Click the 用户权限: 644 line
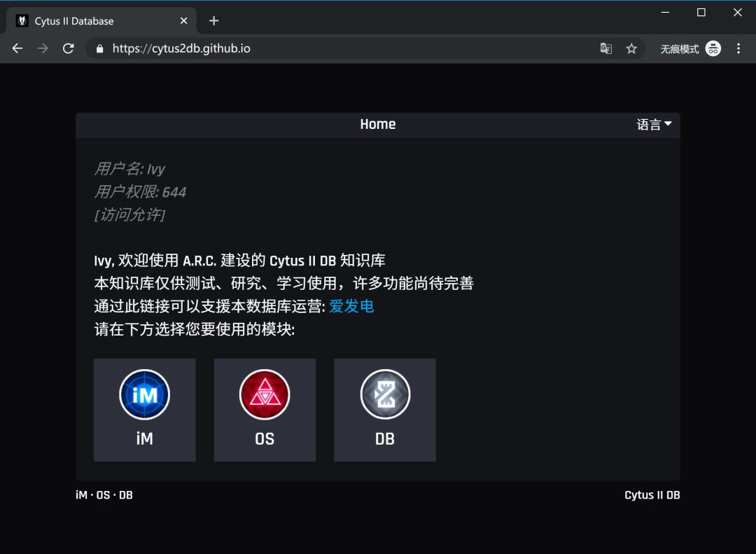Image resolution: width=756 pixels, height=554 pixels. click(x=140, y=192)
